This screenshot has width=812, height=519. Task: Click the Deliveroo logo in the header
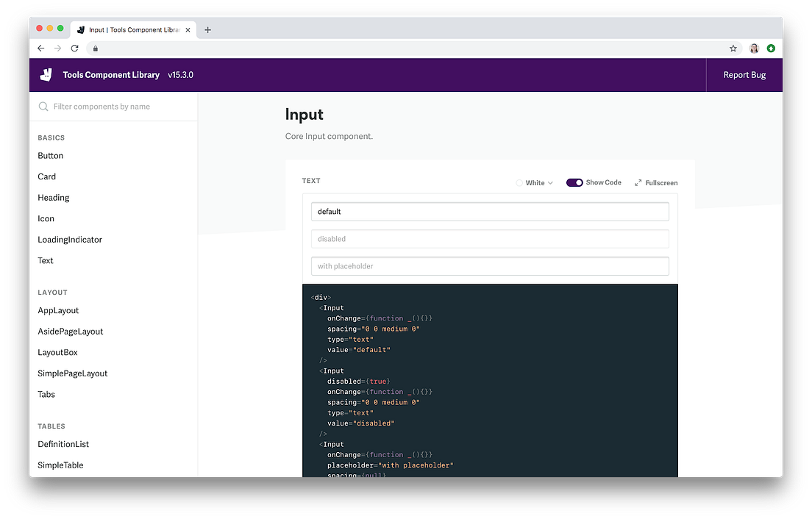pyautogui.click(x=46, y=75)
